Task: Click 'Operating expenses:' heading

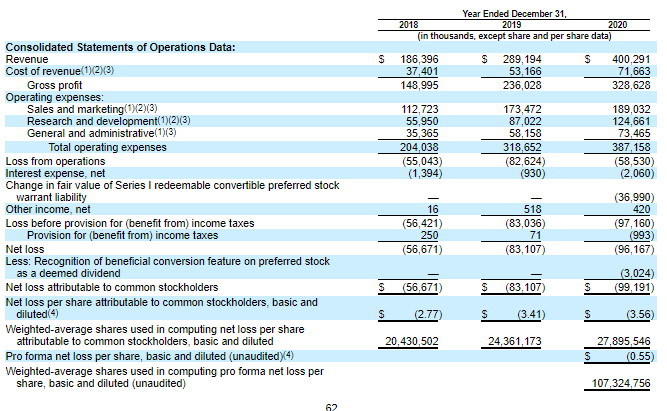Action: 54,97
